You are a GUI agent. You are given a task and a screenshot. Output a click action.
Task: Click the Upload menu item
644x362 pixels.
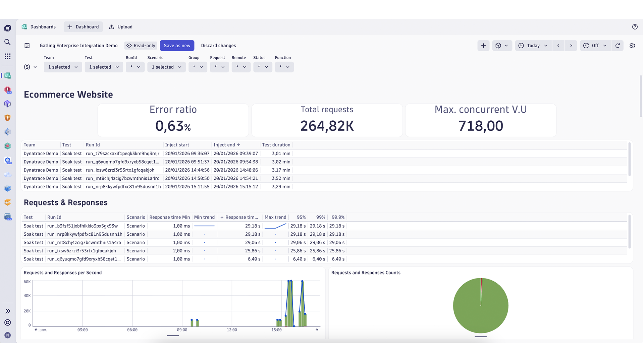(x=121, y=27)
